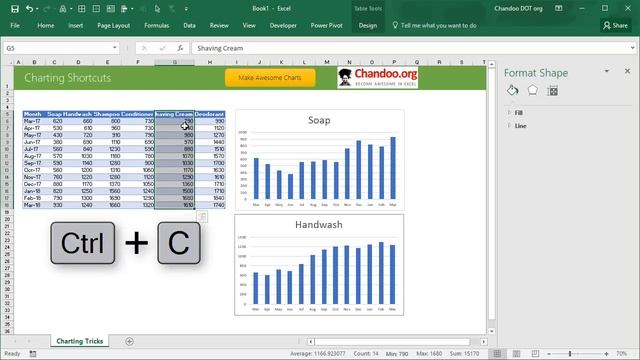
Task: Switch to Normal view in status bar
Action: click(x=497, y=354)
